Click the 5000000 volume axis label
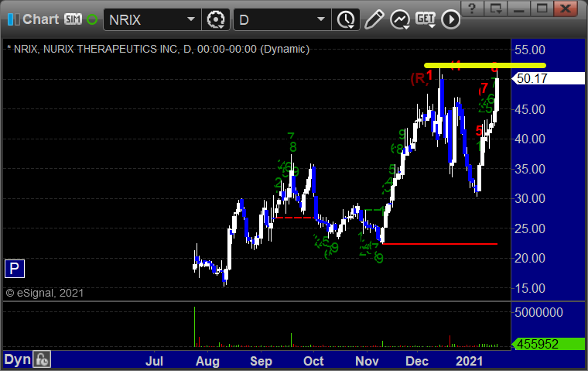This screenshot has height=371, width=588. coord(538,312)
